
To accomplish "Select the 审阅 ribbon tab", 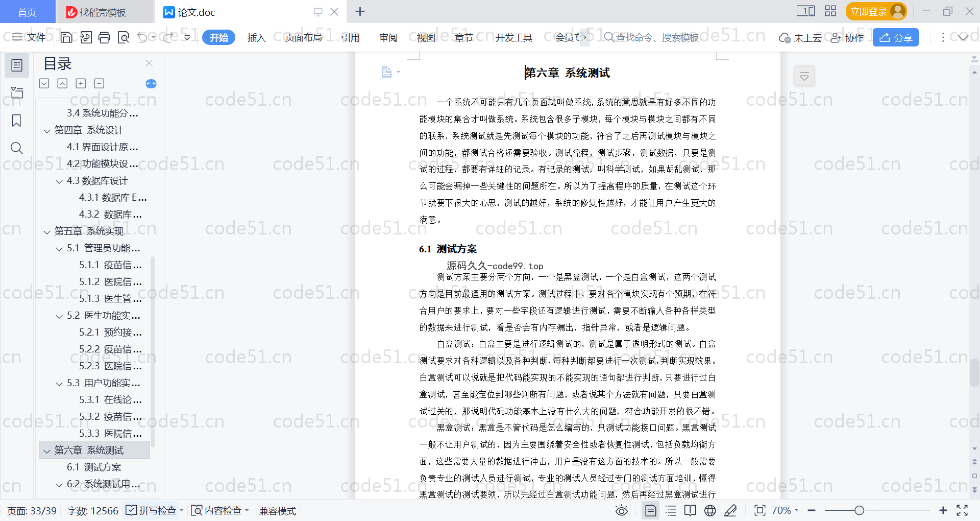I will [388, 37].
